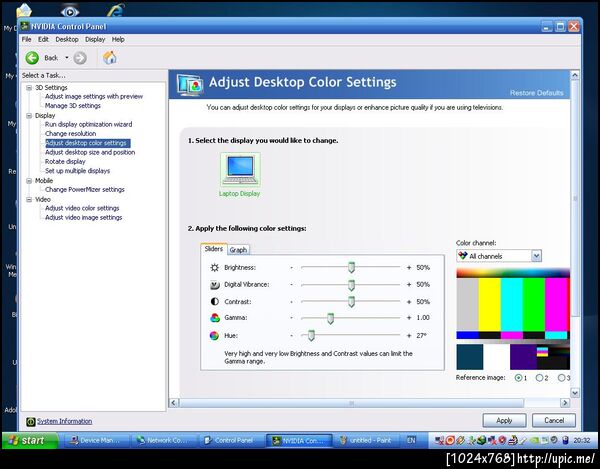
Task: Click the Brightness slider handle
Action: (x=351, y=267)
